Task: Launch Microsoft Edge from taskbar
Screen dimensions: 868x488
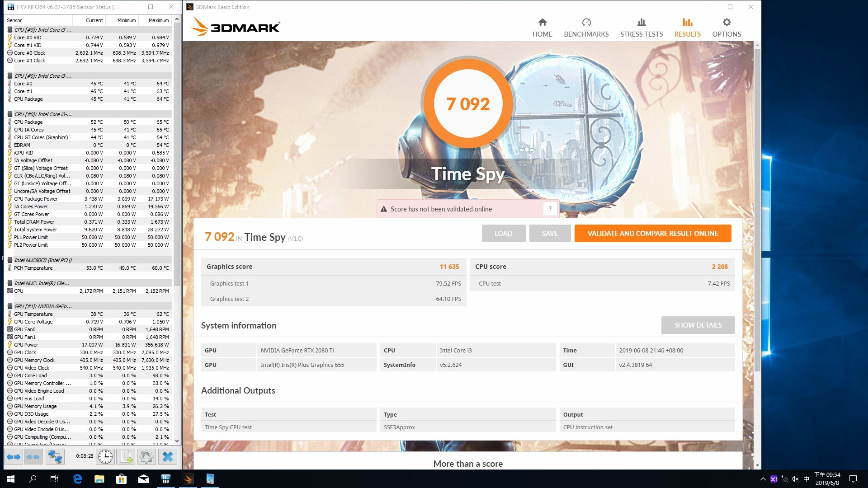Action: [x=77, y=479]
